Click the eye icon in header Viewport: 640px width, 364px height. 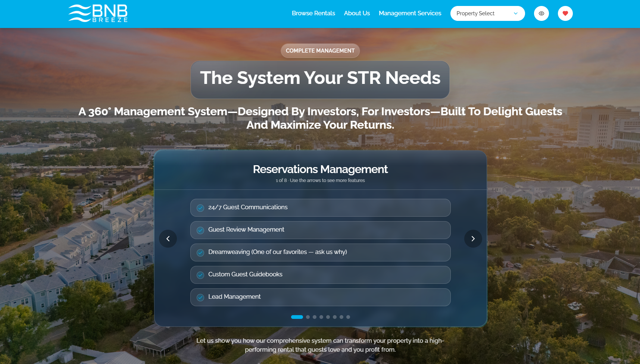point(541,13)
